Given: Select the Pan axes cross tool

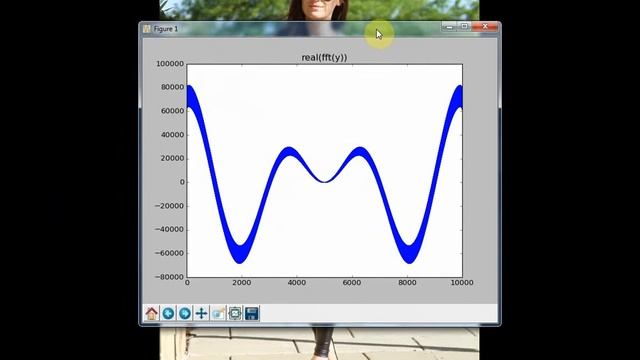Looking at the screenshot, I should pyautogui.click(x=202, y=313).
